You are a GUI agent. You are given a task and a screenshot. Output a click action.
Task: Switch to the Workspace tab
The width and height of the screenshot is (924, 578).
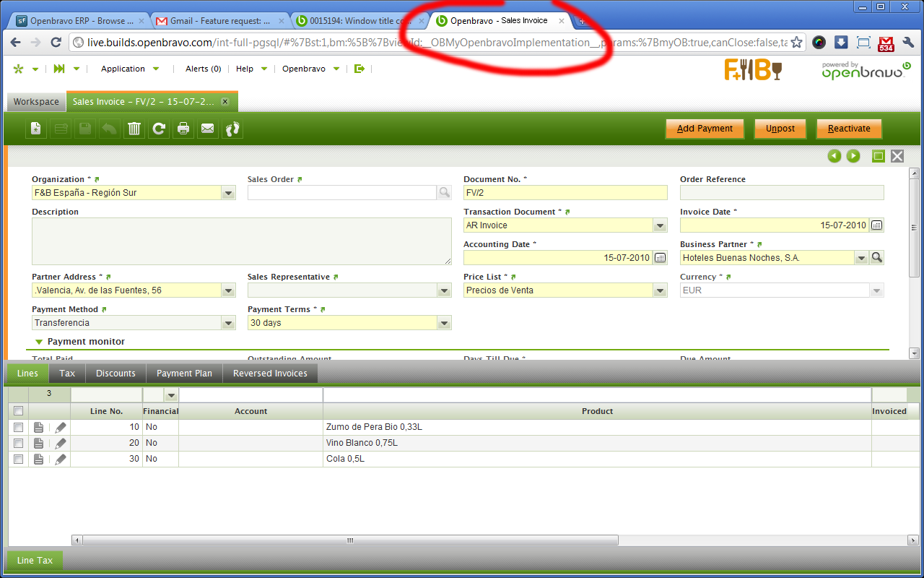tap(36, 102)
